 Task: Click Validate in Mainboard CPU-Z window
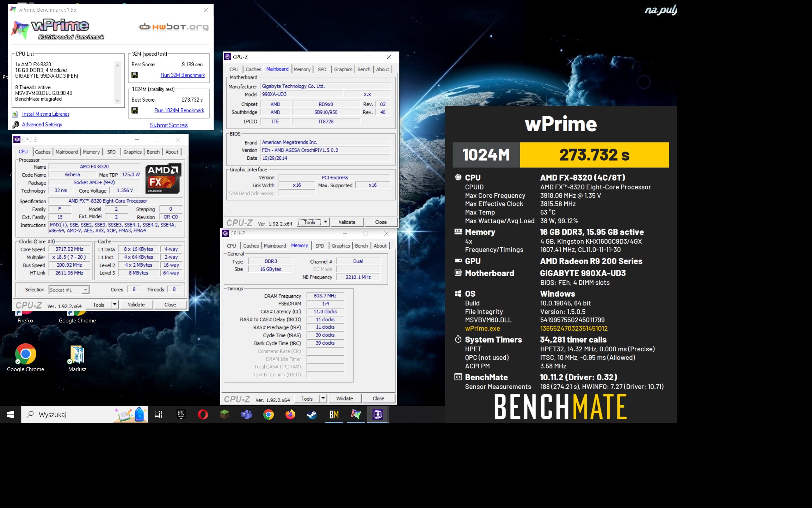point(347,222)
